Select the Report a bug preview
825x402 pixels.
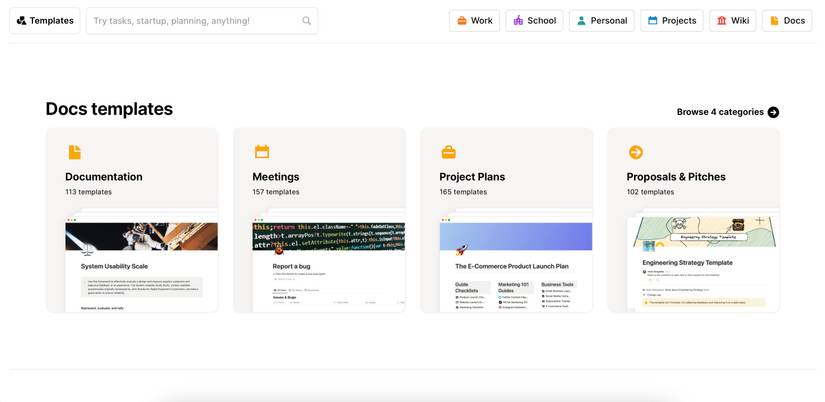[x=329, y=267]
